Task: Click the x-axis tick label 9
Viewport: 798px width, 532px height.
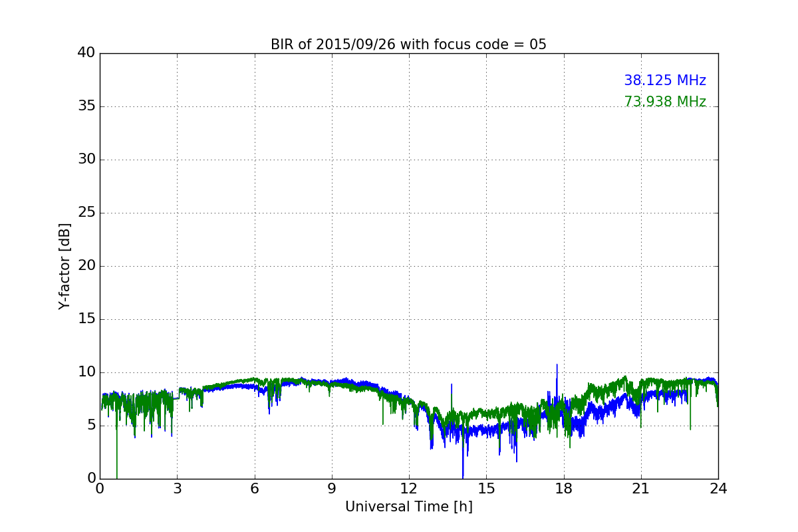Action: (x=332, y=489)
